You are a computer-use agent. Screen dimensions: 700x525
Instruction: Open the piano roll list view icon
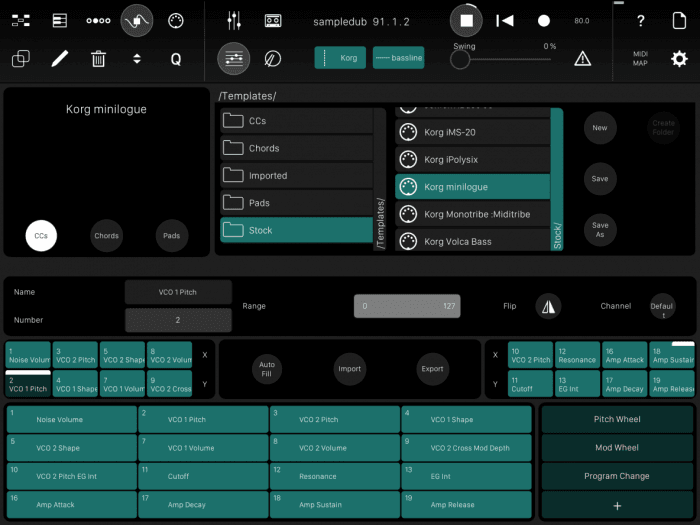click(59, 21)
